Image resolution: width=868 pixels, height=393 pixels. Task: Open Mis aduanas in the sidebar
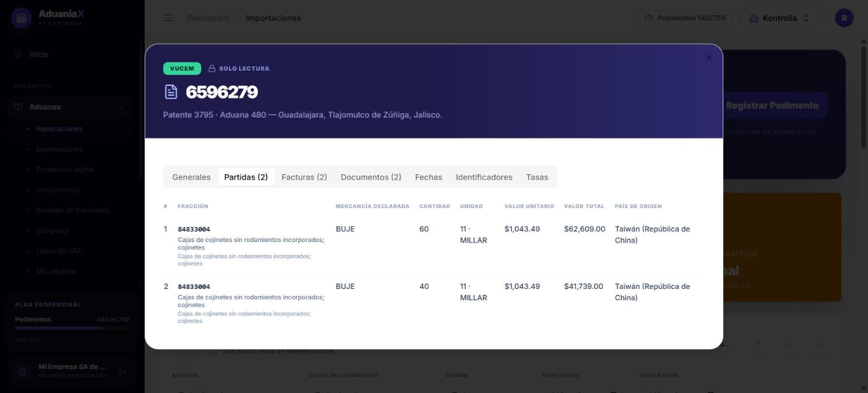click(x=57, y=271)
